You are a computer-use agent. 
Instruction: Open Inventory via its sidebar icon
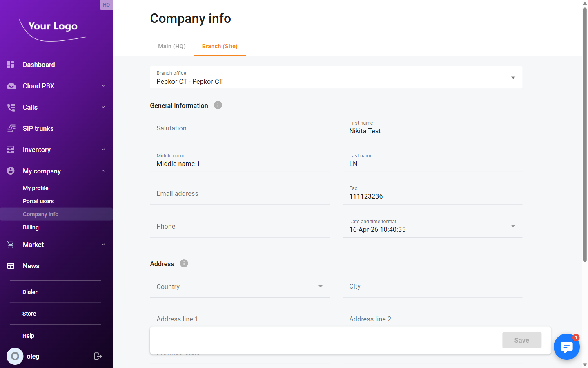[x=11, y=149]
